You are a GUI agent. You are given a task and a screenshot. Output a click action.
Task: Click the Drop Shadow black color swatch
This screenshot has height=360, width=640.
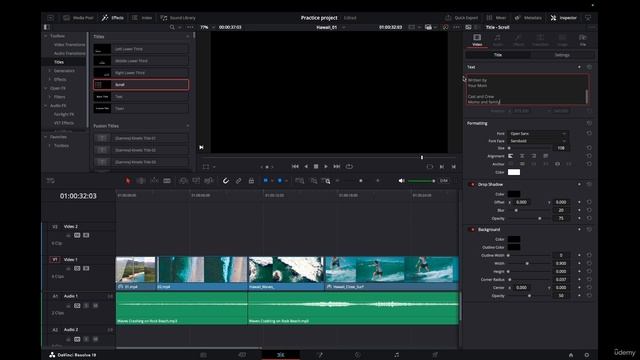514,194
